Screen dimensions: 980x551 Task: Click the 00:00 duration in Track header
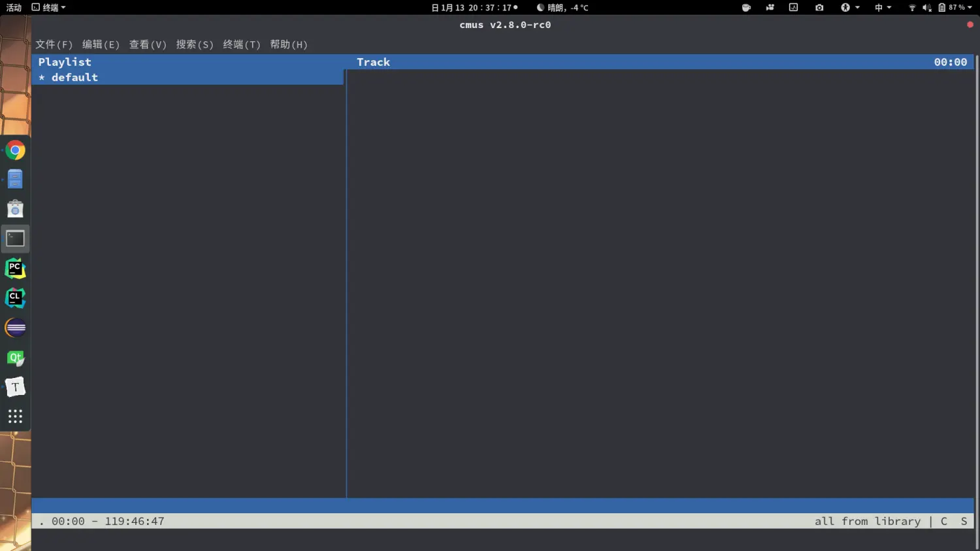coord(950,62)
